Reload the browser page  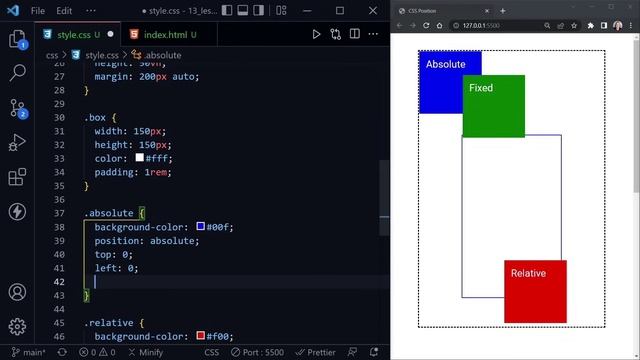(x=426, y=25)
